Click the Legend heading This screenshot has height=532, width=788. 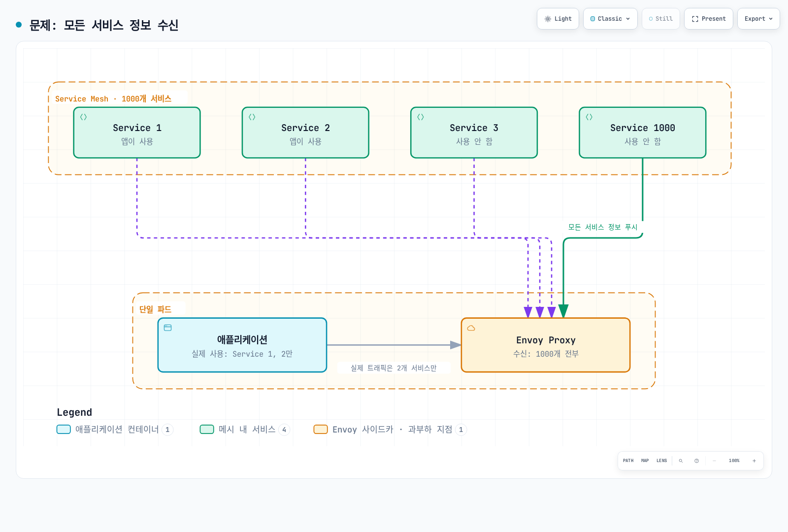[x=74, y=412]
